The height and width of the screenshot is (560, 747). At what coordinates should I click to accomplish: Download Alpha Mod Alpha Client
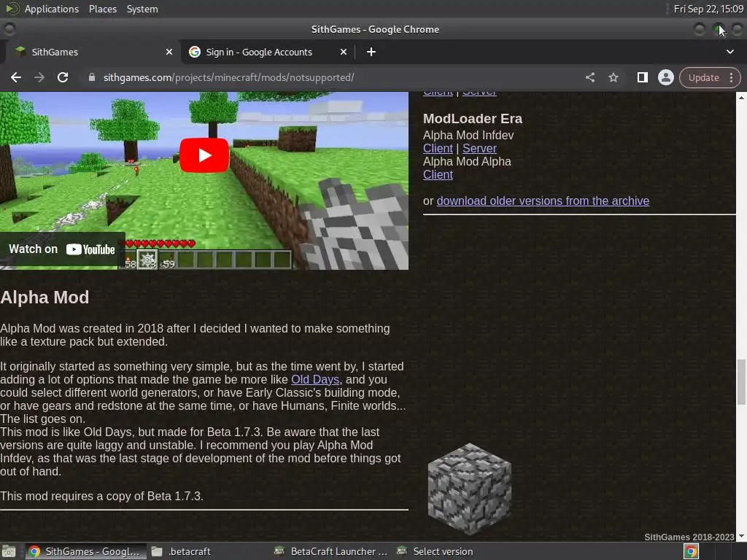(x=438, y=175)
